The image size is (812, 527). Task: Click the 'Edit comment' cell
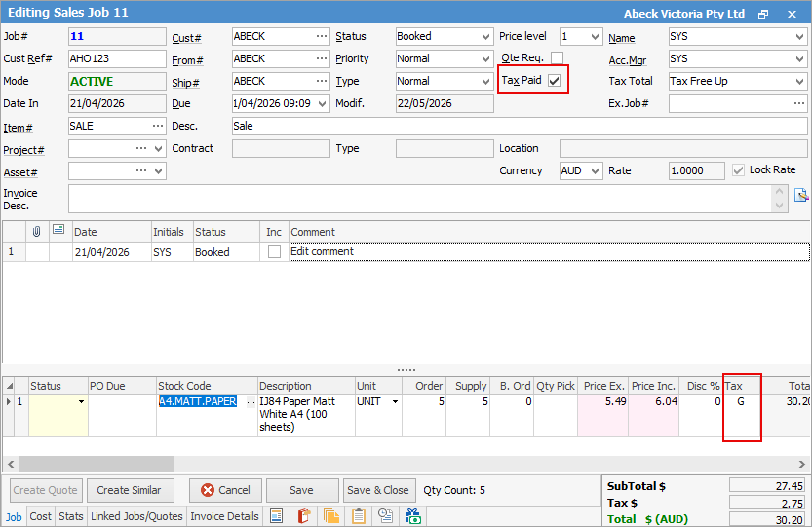coord(549,251)
